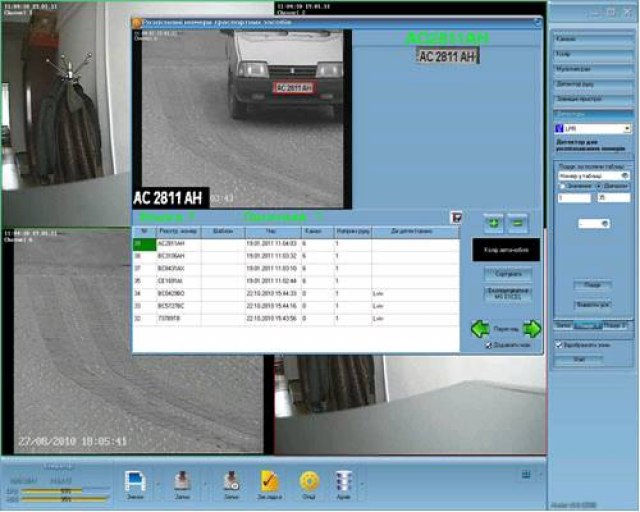Open the Канали section in right panel

591,37
